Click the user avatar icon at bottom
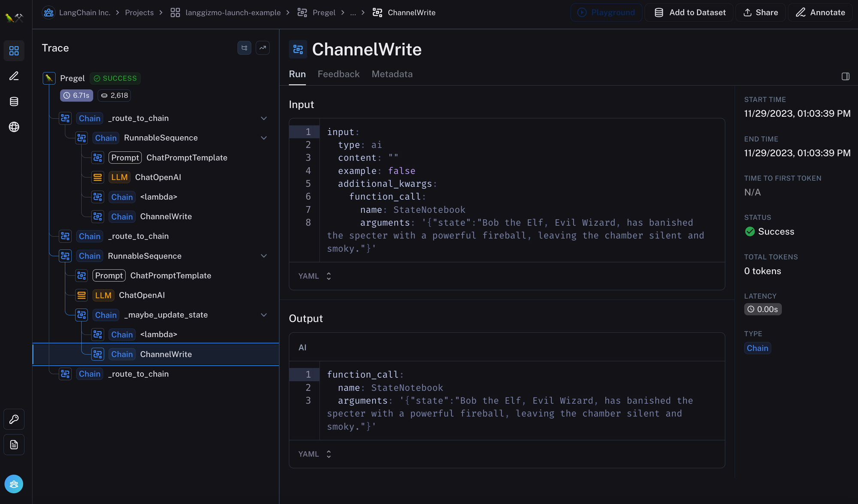The image size is (858, 504). 14,484
